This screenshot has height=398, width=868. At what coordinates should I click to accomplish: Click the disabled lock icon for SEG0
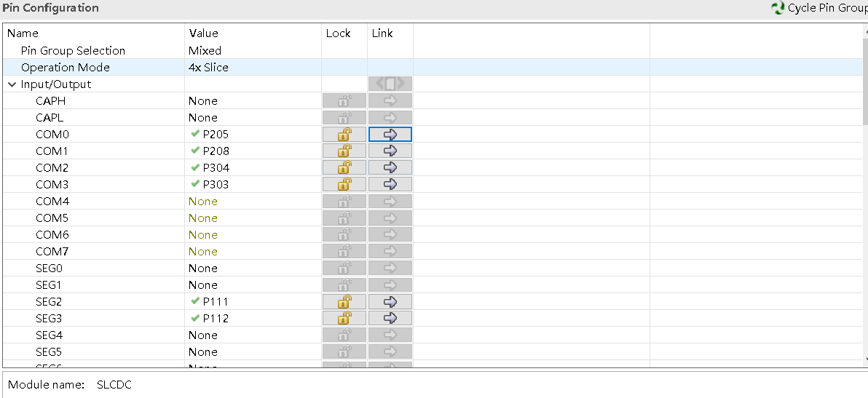pos(344,268)
